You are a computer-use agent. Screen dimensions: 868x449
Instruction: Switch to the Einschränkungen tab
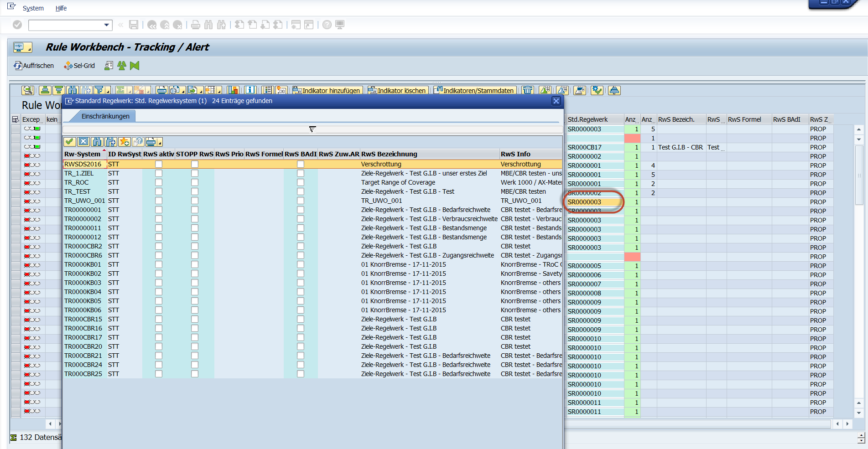pos(105,116)
